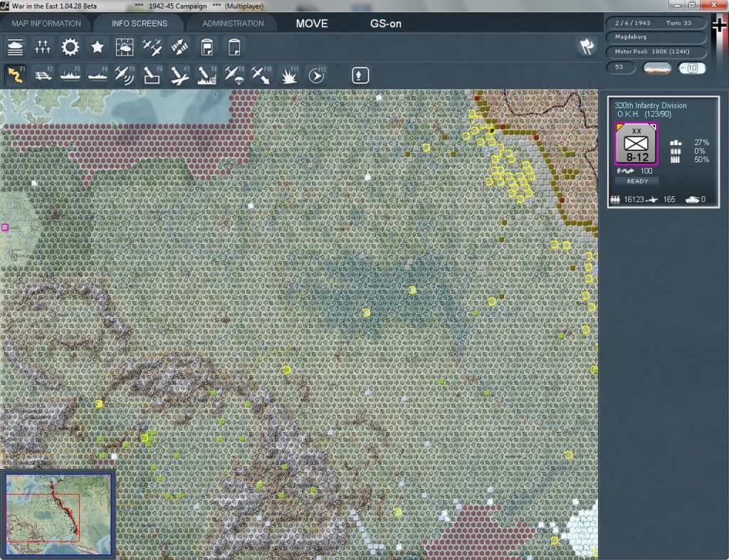
Task: Click the men count 16123
Action: [634, 199]
